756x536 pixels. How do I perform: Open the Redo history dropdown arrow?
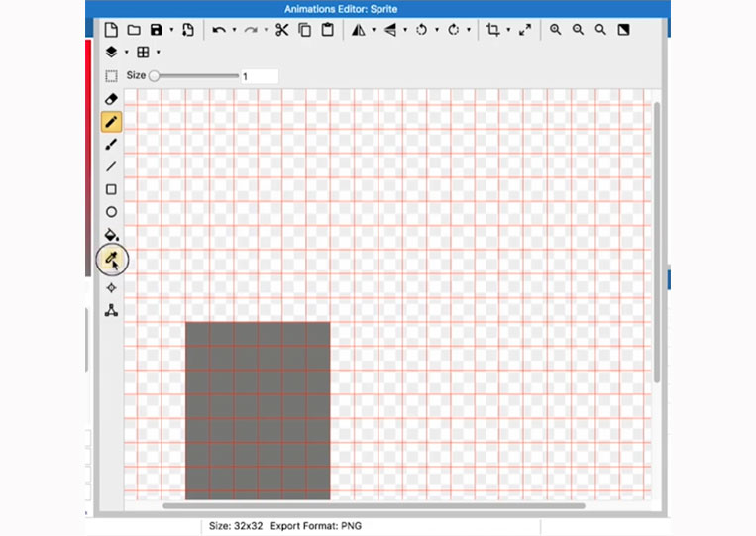pos(267,30)
